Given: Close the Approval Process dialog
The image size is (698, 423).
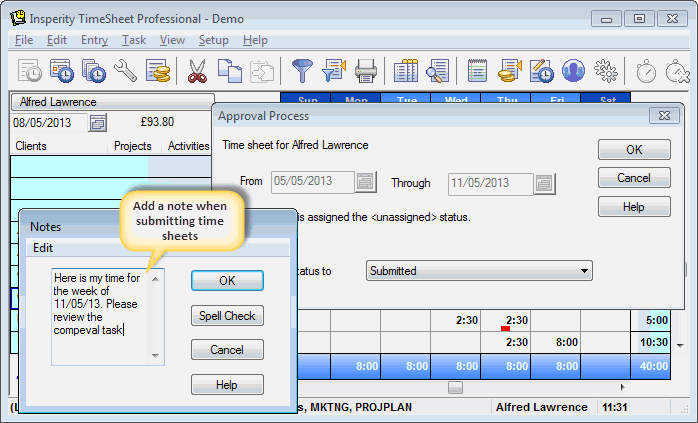Looking at the screenshot, I should pos(664,116).
